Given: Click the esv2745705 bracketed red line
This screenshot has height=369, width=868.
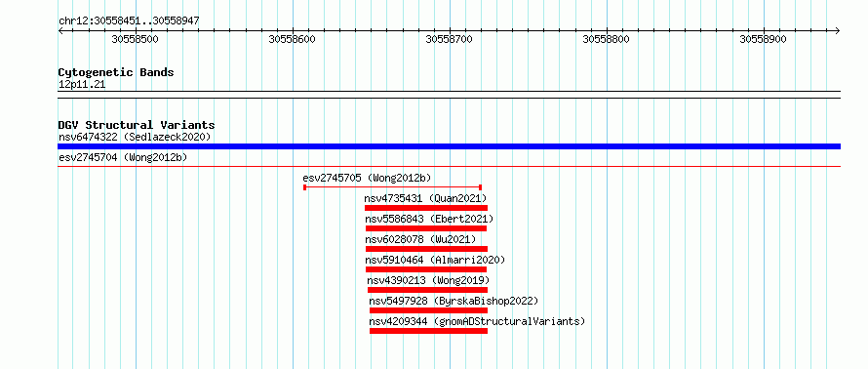Looking at the screenshot, I should (x=392, y=187).
